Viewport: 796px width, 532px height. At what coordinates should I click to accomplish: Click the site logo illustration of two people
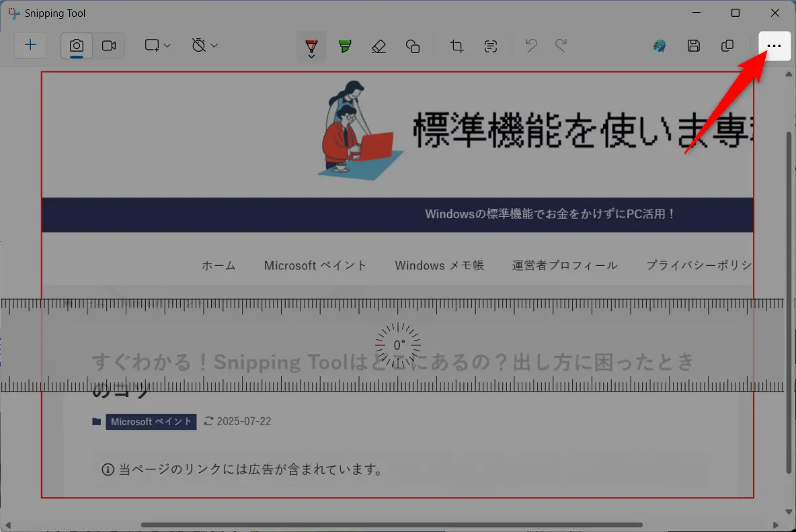click(x=361, y=130)
